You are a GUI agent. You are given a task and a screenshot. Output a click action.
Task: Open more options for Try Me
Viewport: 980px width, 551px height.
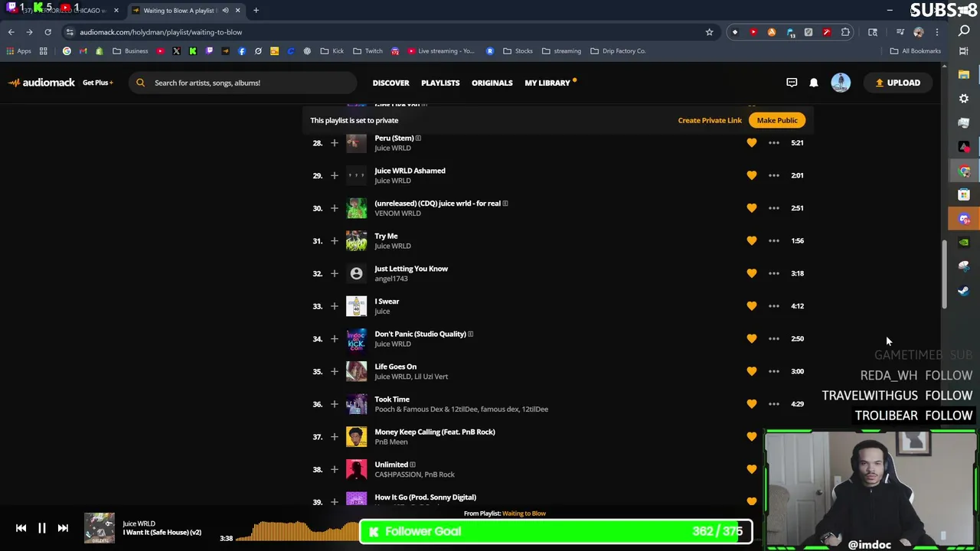[x=774, y=241]
